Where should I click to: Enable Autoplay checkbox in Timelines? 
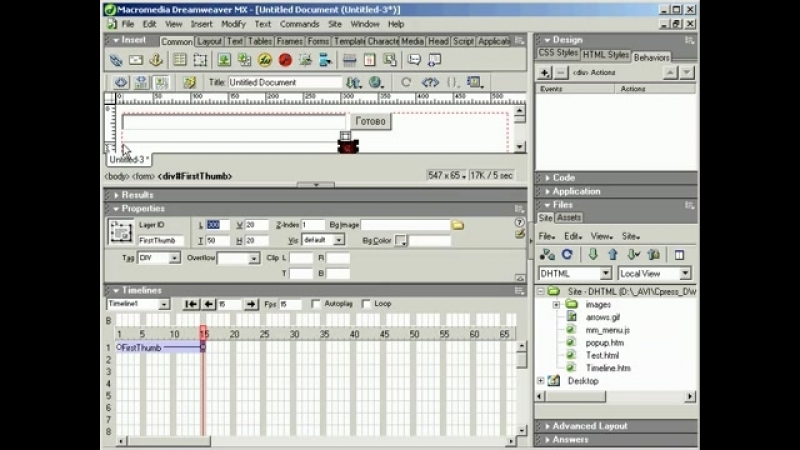coord(315,304)
